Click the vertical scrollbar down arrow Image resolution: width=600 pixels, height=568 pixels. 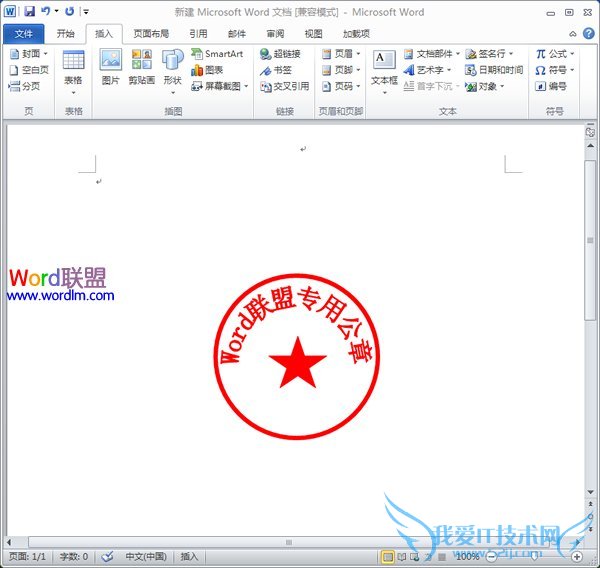click(x=590, y=492)
